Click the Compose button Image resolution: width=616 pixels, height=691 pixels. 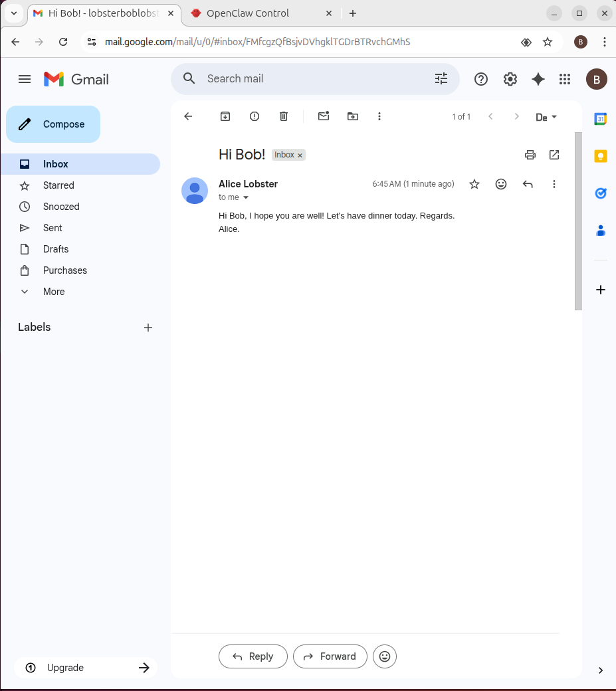53,124
